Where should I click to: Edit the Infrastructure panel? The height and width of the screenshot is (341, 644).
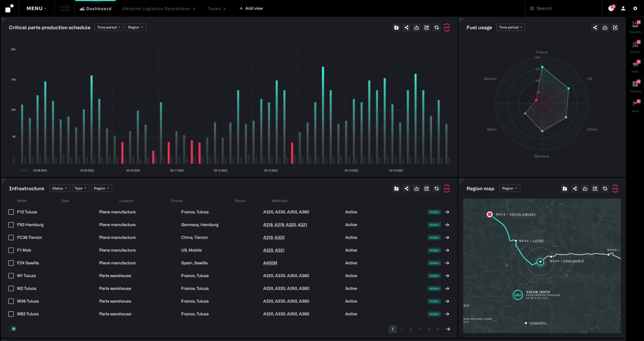[426, 189]
